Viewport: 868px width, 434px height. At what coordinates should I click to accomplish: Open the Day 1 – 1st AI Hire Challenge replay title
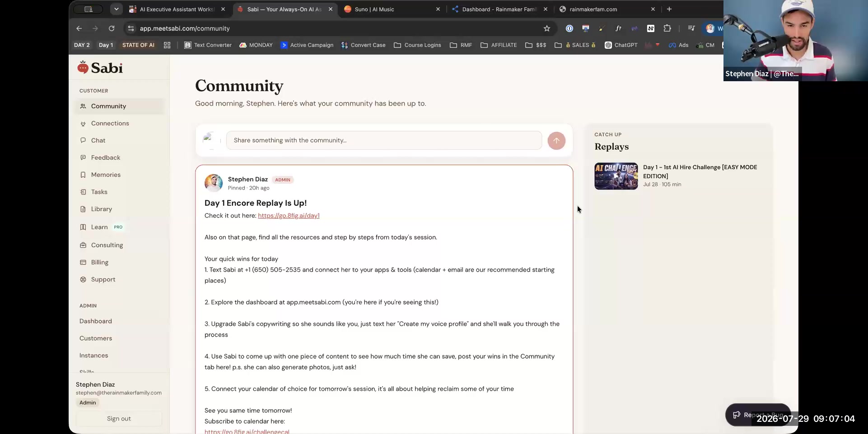click(x=700, y=171)
